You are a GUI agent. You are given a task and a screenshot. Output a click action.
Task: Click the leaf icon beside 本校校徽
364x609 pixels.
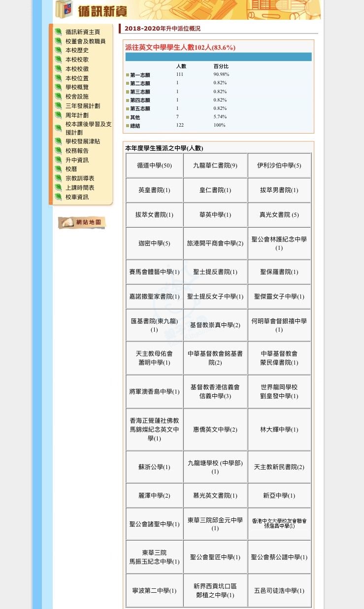[58, 69]
